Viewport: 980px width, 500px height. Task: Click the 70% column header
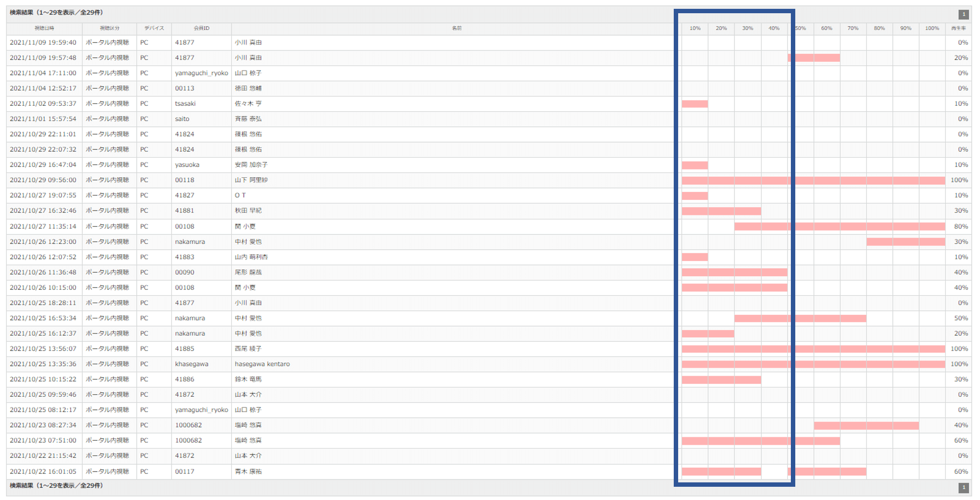point(853,28)
